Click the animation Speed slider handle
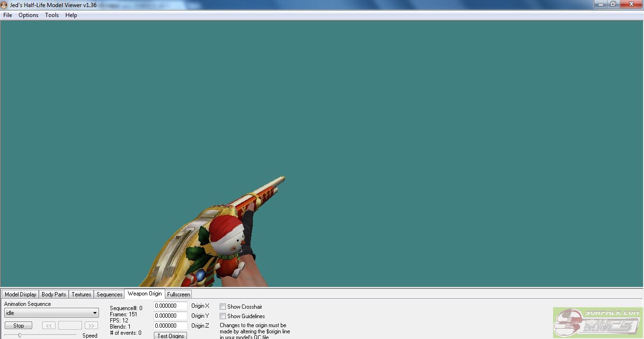The height and width of the screenshot is (339, 644). pos(19,335)
